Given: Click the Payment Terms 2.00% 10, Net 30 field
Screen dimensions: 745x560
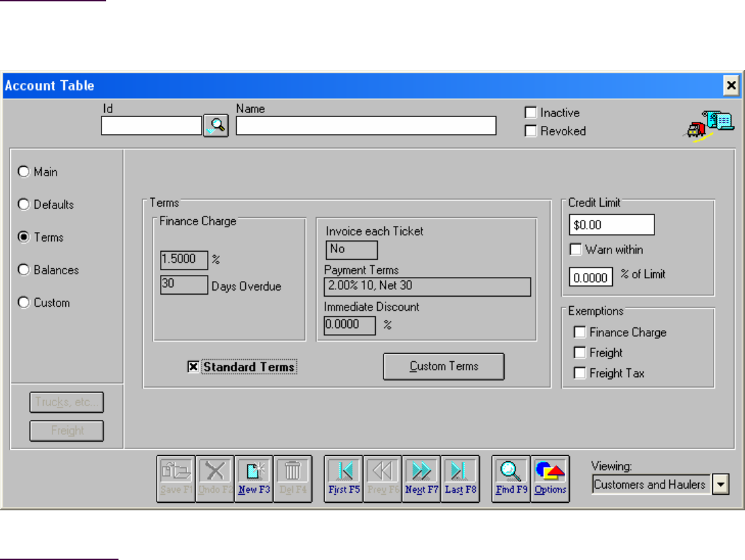Looking at the screenshot, I should pyautogui.click(x=427, y=286).
